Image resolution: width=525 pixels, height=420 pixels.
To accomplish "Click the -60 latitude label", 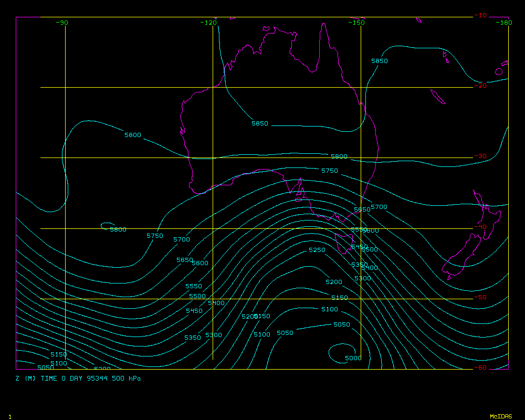I will pos(480,367).
